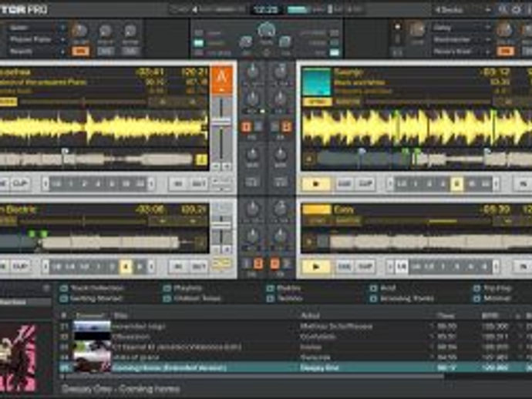532x399 pixels.
Task: Click the dry/wet knob of FX unit 1
Action: coord(79,31)
